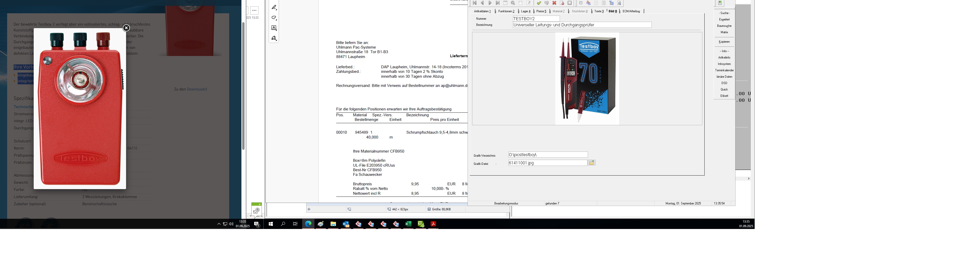The width and height of the screenshot is (980, 276).
Task: Open Microsoft Edge from taskbar
Action: tap(308, 224)
